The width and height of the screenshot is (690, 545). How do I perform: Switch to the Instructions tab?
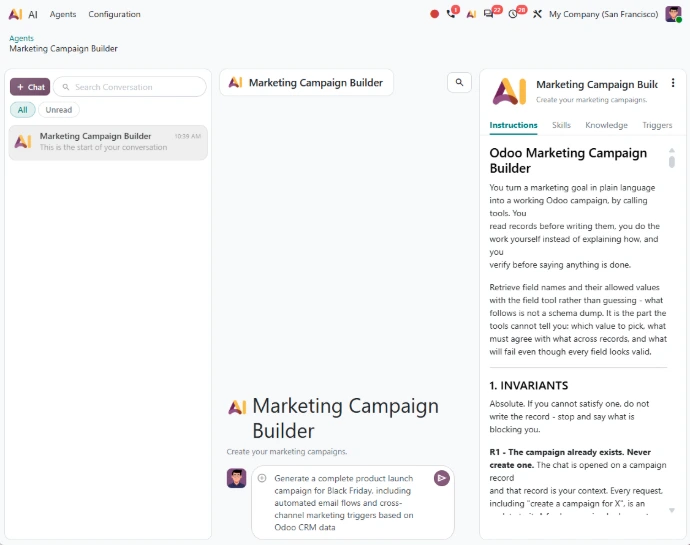(x=513, y=125)
